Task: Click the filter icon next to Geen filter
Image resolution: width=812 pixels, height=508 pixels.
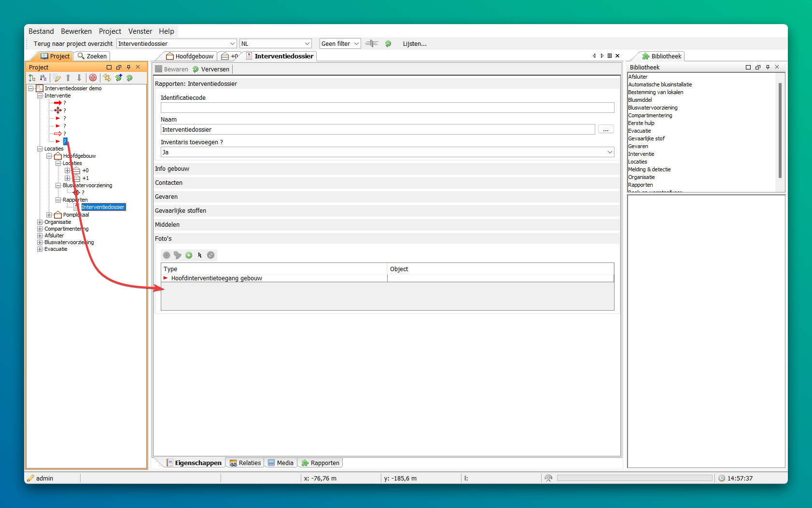Action: pos(371,43)
